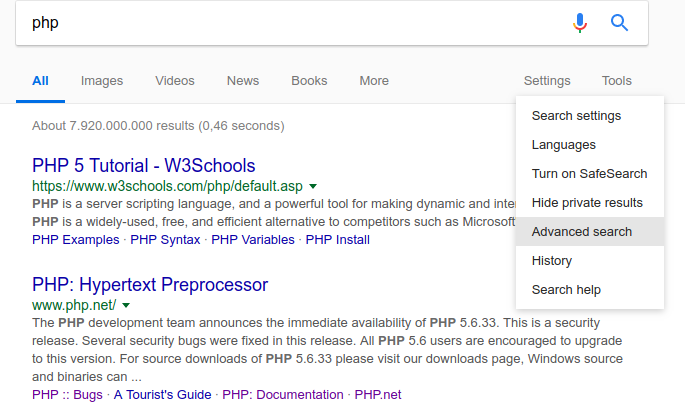Screen dimensions: 685x412
Task: Select Hide private results
Action: [x=590, y=203]
